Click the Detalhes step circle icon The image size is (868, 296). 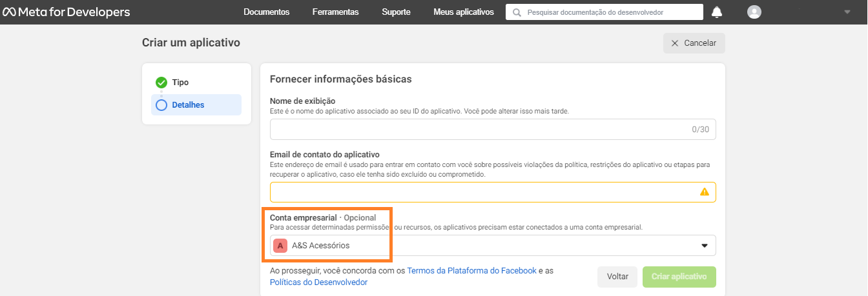click(x=161, y=105)
